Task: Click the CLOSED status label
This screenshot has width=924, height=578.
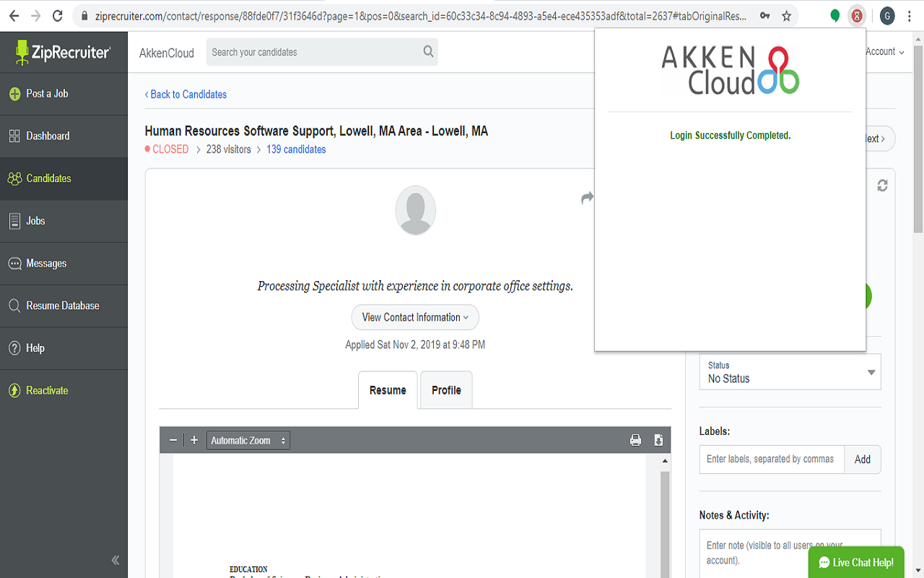Action: pos(167,150)
